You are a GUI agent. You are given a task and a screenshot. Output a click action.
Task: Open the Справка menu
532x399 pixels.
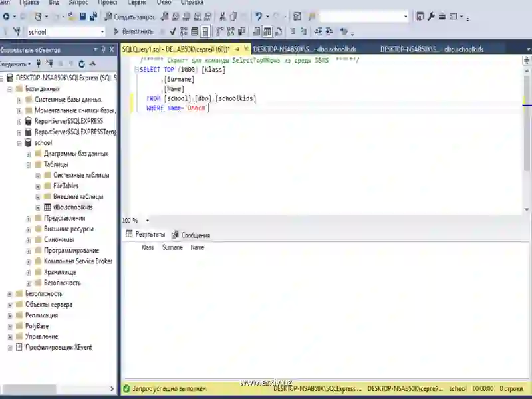tap(192, 3)
